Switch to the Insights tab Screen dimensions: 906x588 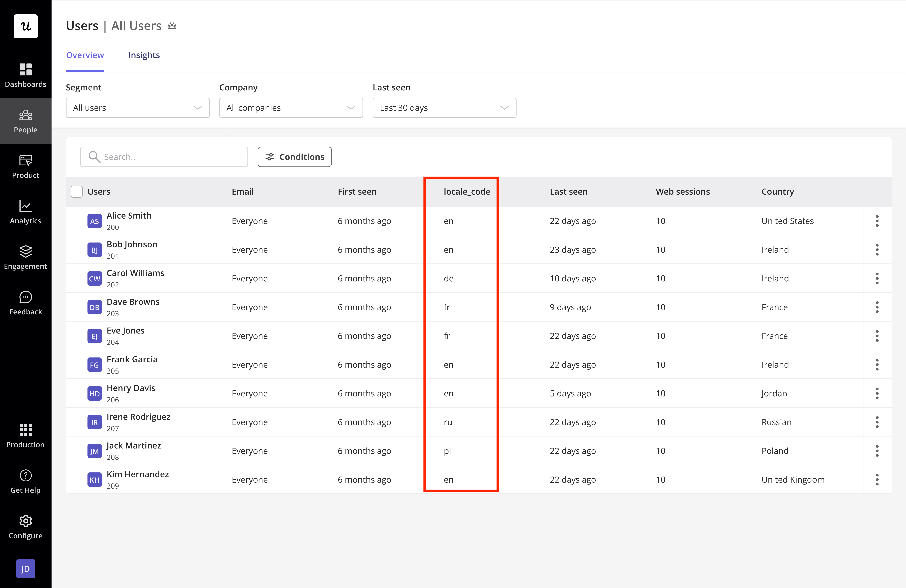(144, 55)
